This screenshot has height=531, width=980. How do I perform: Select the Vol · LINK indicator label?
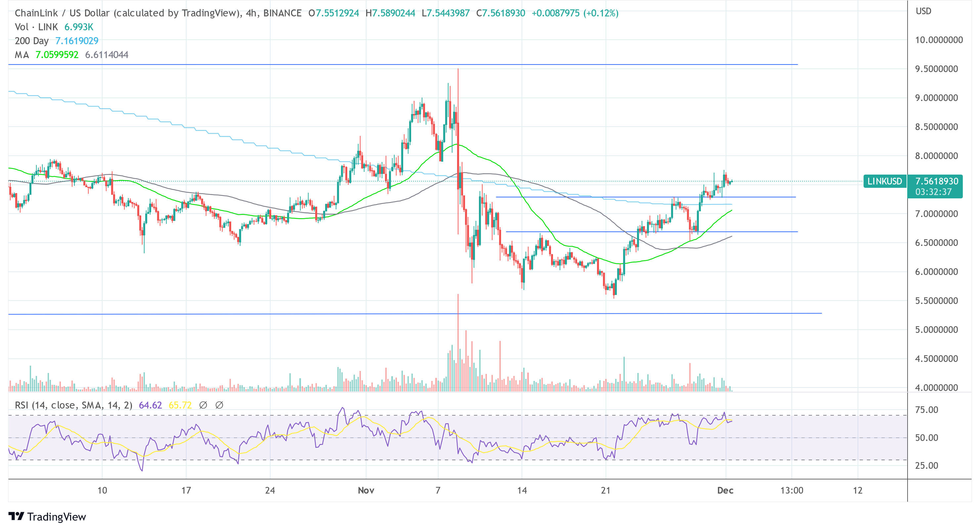click(36, 27)
